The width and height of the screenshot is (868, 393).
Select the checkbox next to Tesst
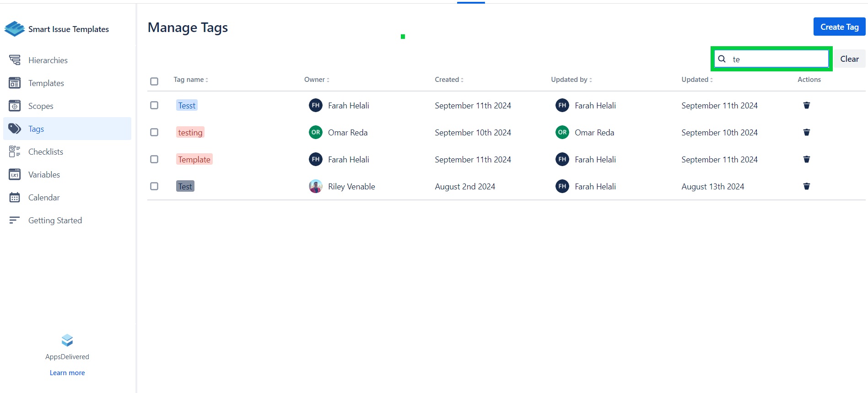tap(154, 105)
